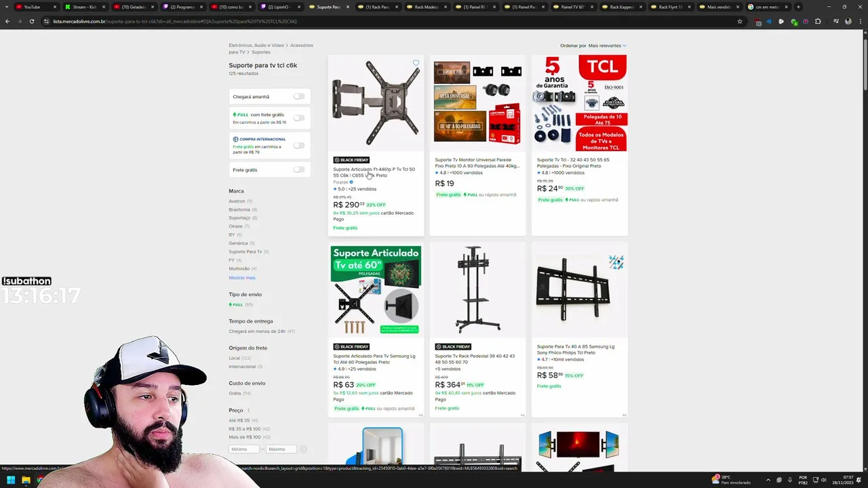Expand brands with Mostrar mais
868x488 pixels.
tap(242, 278)
